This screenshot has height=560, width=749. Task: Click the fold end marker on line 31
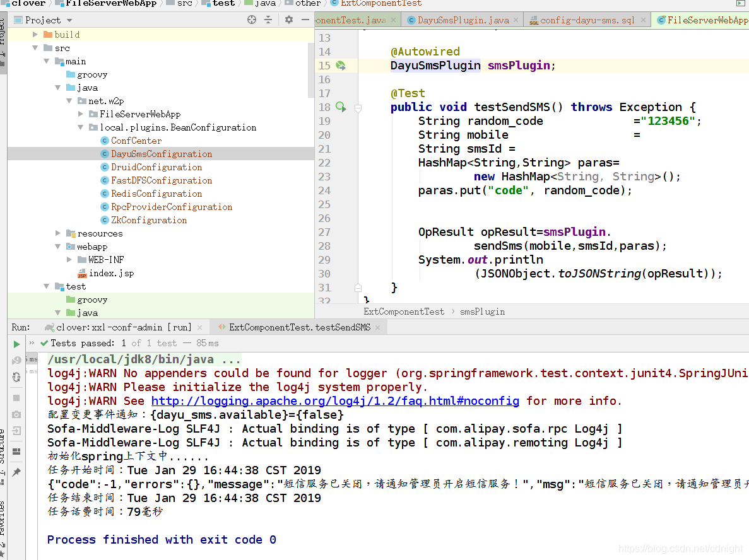pos(358,288)
